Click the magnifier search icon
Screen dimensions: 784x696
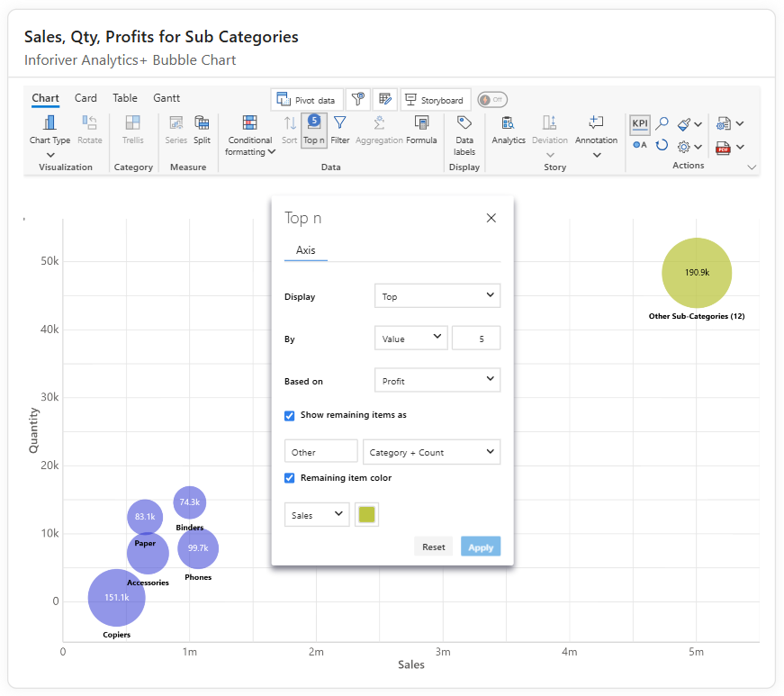[x=662, y=123]
